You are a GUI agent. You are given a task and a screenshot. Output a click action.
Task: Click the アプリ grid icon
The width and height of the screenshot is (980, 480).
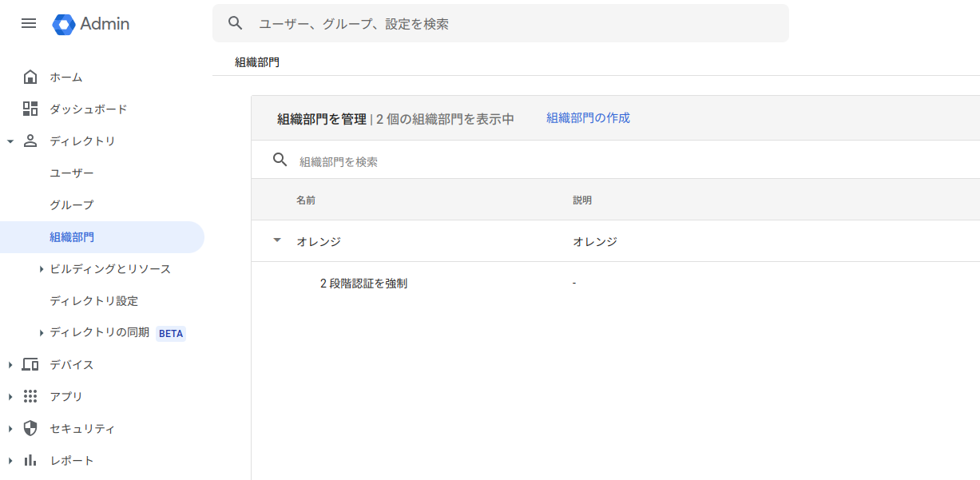[x=30, y=397]
